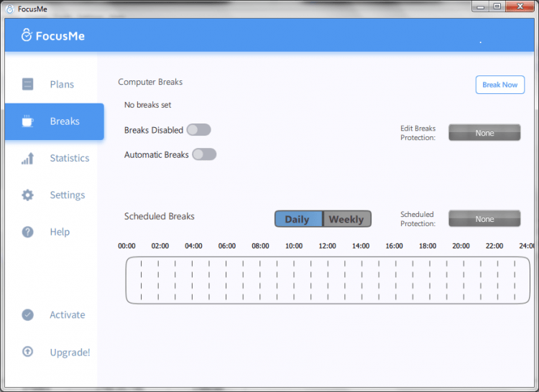Click the Plans sidebar icon
This screenshot has width=539, height=392.
click(x=27, y=84)
